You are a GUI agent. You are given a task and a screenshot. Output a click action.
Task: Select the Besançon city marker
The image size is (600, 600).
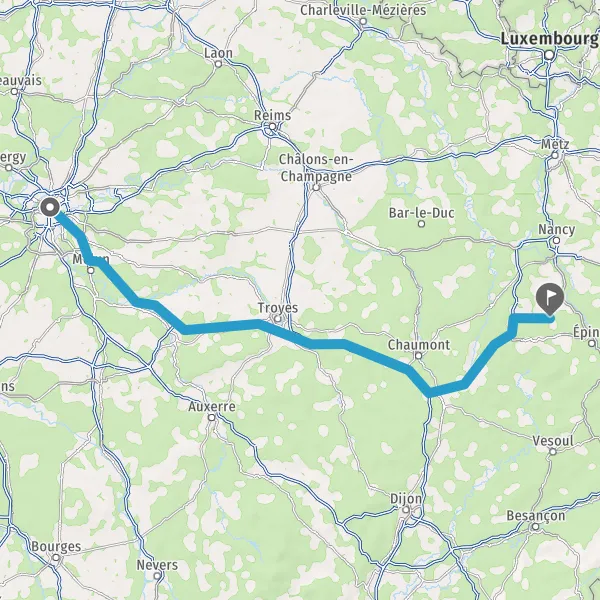tap(536, 527)
